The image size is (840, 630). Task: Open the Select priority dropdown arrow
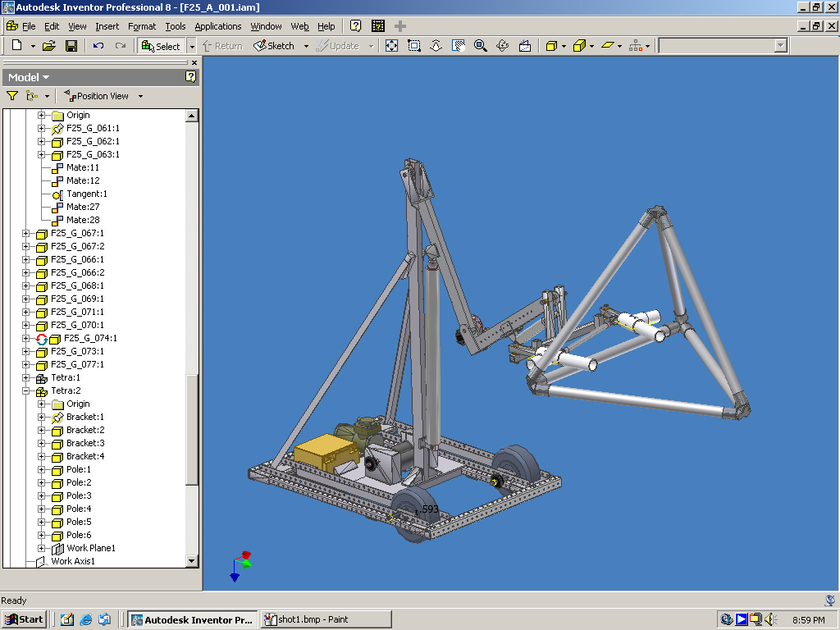192,46
